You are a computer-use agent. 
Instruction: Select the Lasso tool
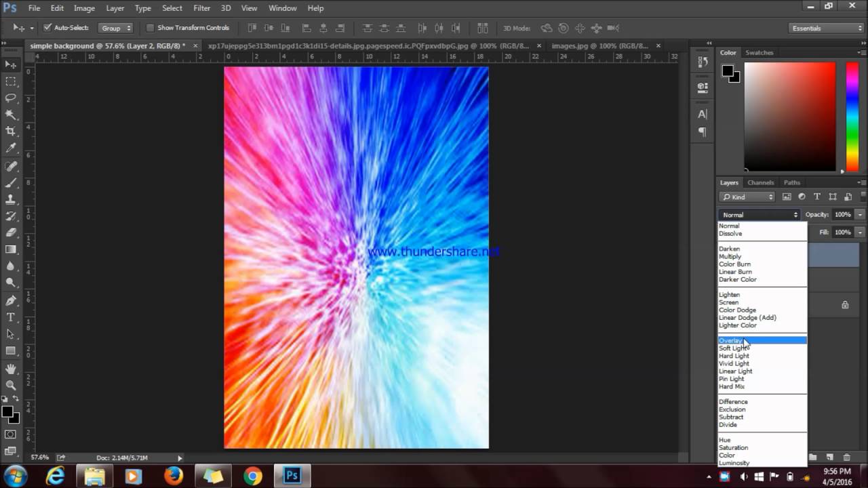[11, 98]
